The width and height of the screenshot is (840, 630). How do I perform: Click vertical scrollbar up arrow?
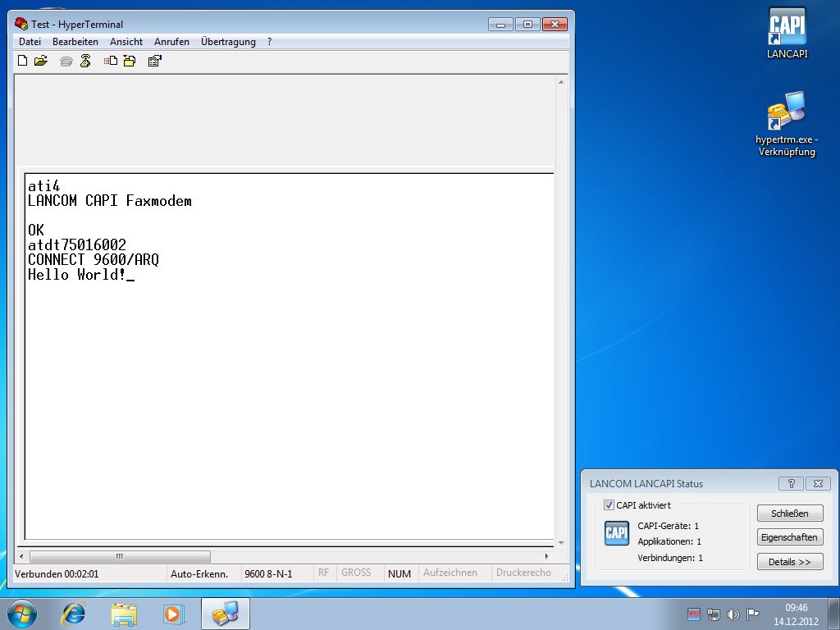pyautogui.click(x=561, y=82)
